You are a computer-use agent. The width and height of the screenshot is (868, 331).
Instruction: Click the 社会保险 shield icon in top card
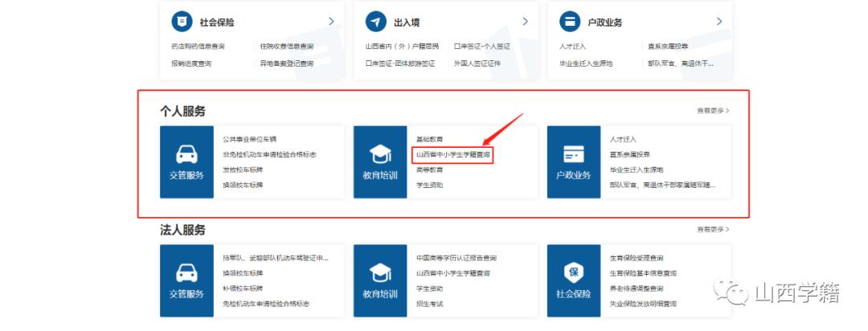[x=182, y=22]
